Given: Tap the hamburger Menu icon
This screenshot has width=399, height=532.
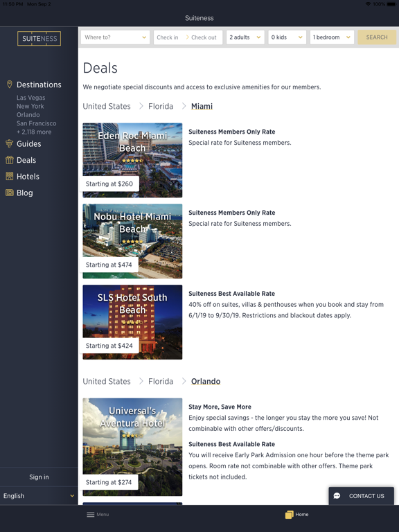Looking at the screenshot, I should pos(90,515).
